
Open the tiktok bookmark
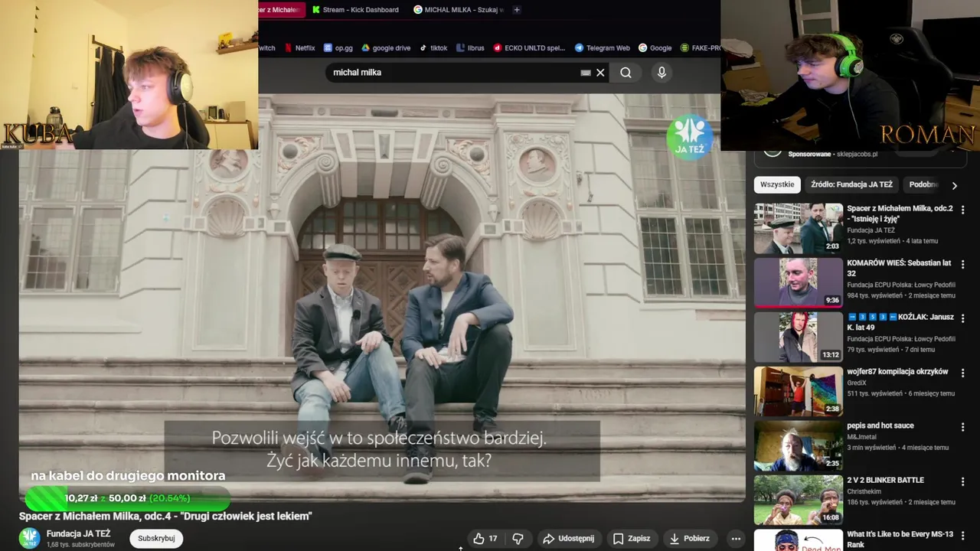pyautogui.click(x=433, y=47)
